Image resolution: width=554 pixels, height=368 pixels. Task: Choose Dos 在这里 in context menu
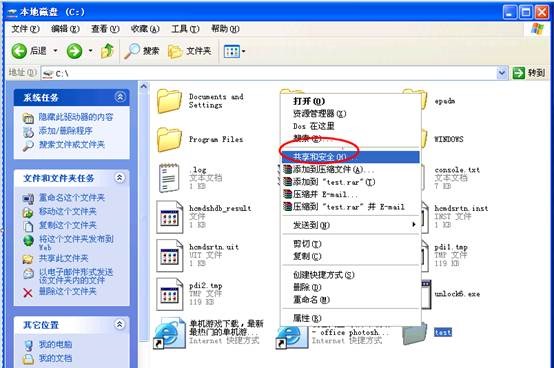click(x=350, y=126)
